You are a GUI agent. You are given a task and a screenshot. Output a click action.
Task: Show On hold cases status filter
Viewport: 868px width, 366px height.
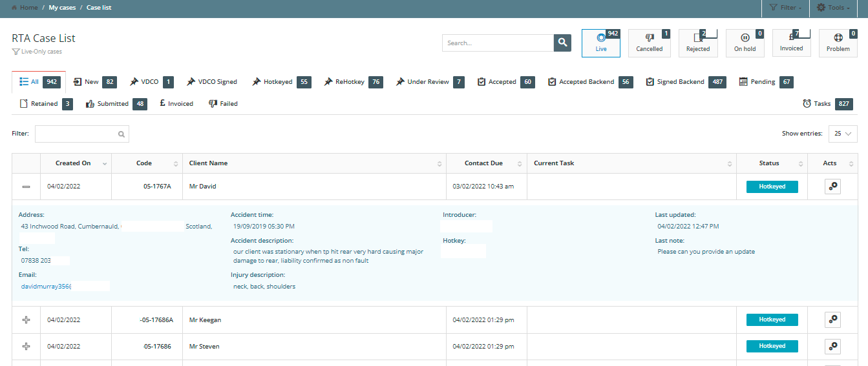(745, 43)
